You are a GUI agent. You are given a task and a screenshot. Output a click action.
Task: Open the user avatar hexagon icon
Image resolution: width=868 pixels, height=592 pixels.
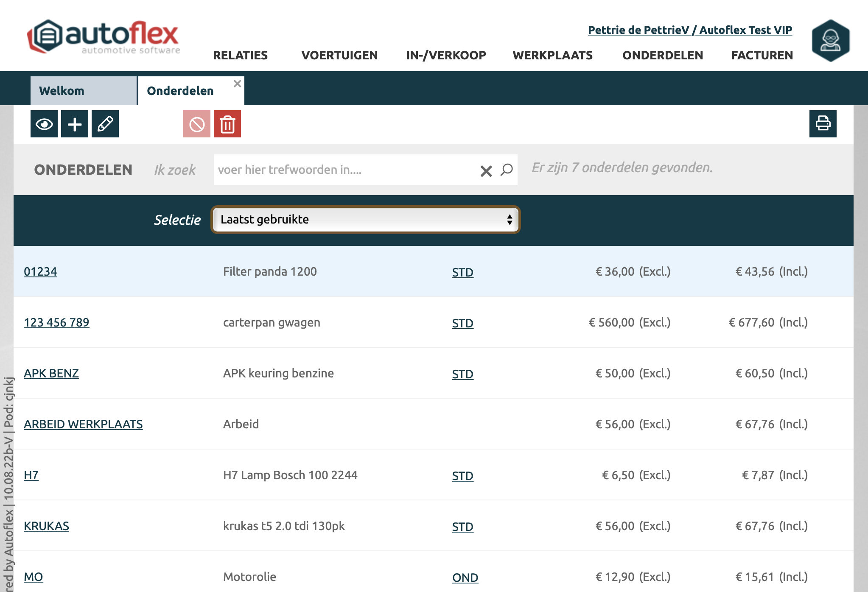830,41
